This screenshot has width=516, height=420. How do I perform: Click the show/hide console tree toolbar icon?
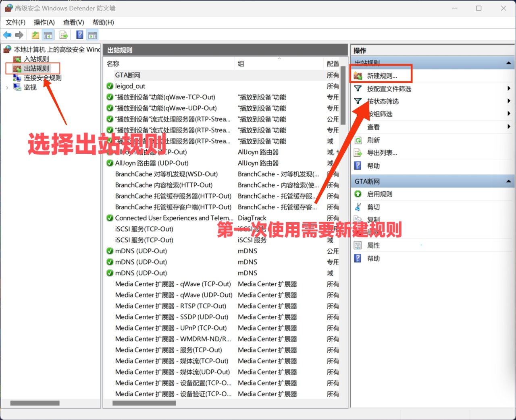point(48,35)
